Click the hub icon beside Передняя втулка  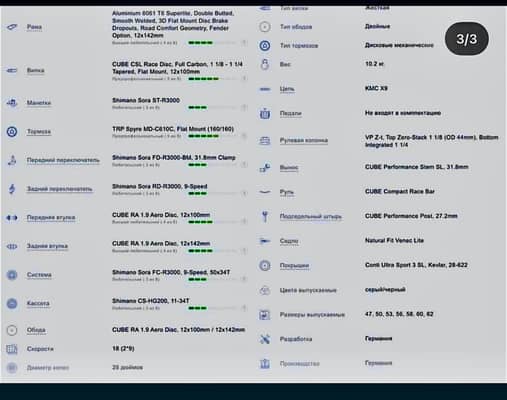tap(12, 218)
